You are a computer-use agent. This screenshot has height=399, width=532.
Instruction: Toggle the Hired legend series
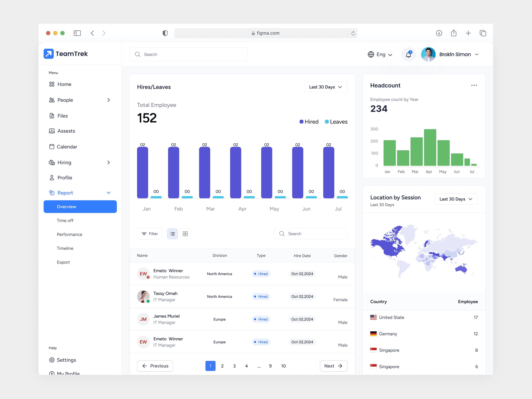click(309, 122)
